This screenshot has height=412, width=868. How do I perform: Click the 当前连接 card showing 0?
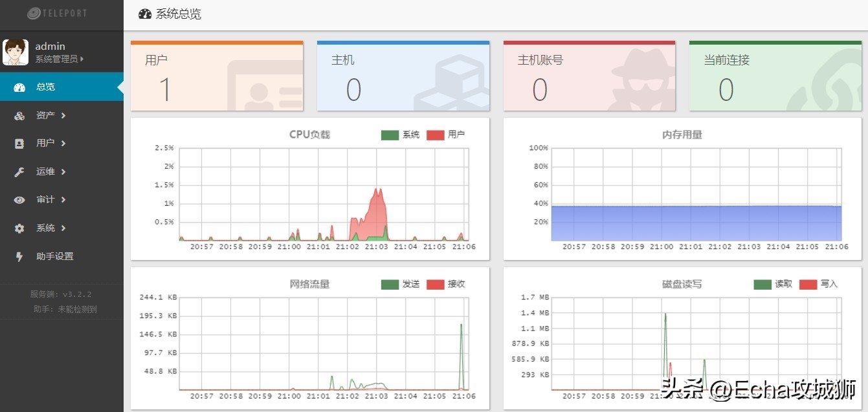(775, 76)
